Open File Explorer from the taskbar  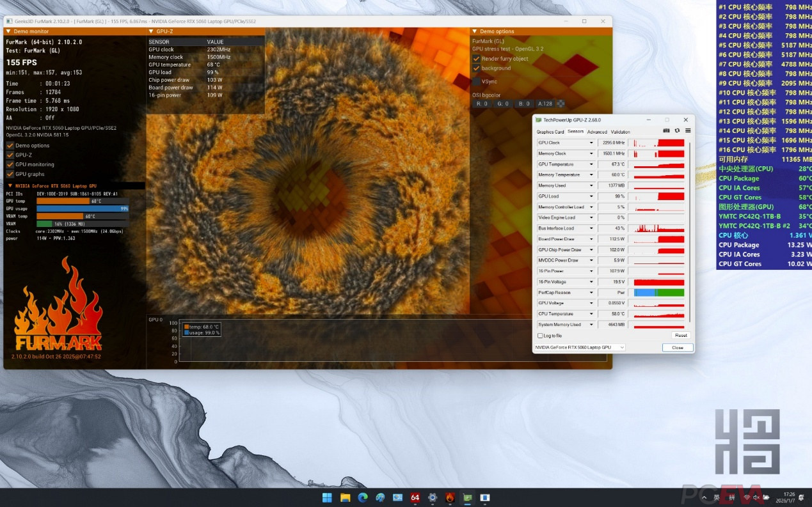click(x=345, y=497)
